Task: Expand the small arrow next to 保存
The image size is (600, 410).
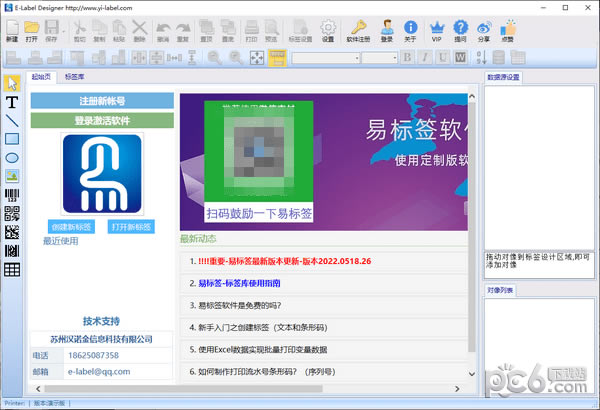Action: pyautogui.click(x=64, y=31)
